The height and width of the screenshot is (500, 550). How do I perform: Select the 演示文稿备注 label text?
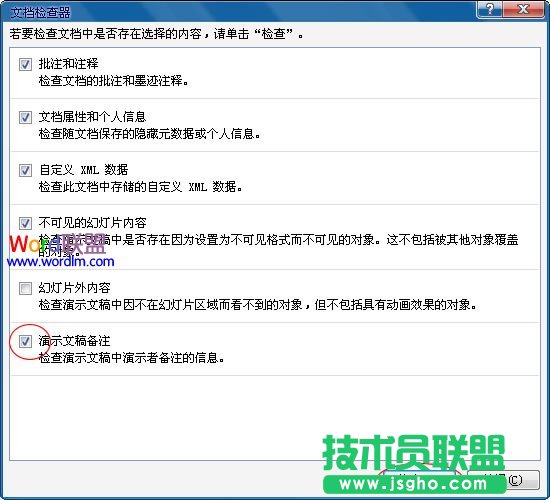74,341
